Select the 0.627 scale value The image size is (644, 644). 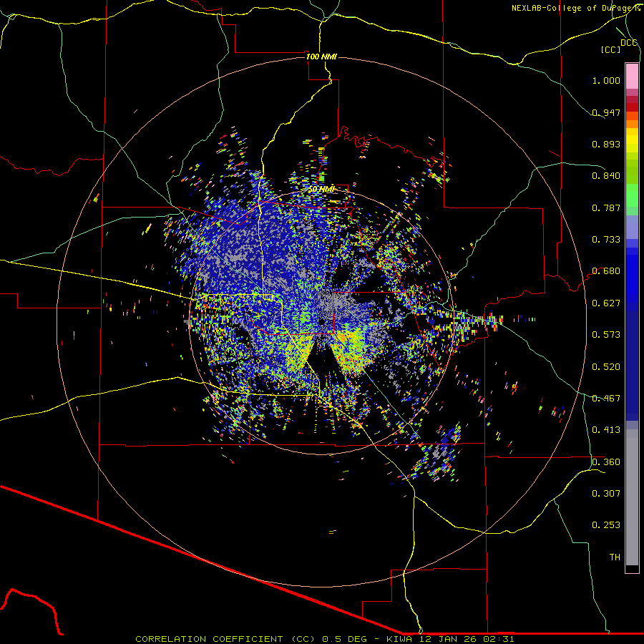(x=606, y=303)
